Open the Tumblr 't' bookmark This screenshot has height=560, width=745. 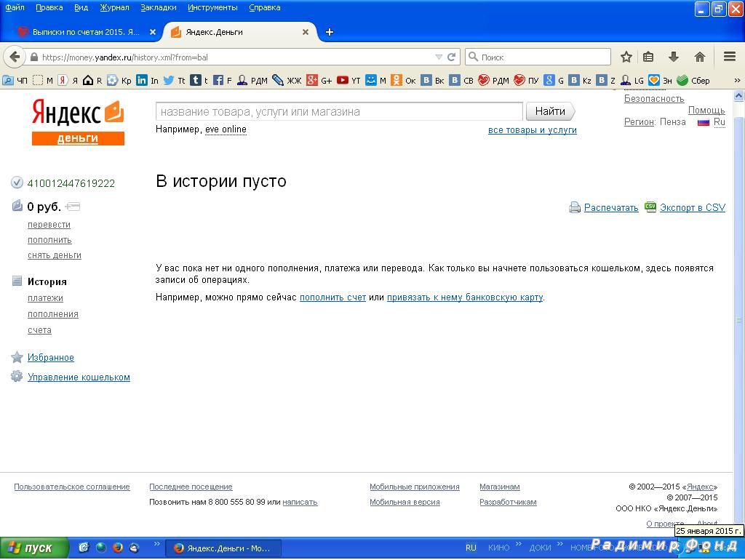[199, 80]
